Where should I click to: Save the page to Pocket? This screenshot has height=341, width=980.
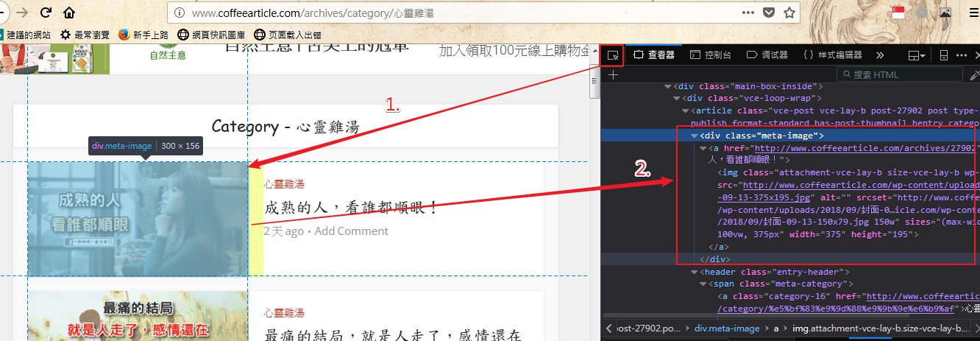pyautogui.click(x=769, y=13)
